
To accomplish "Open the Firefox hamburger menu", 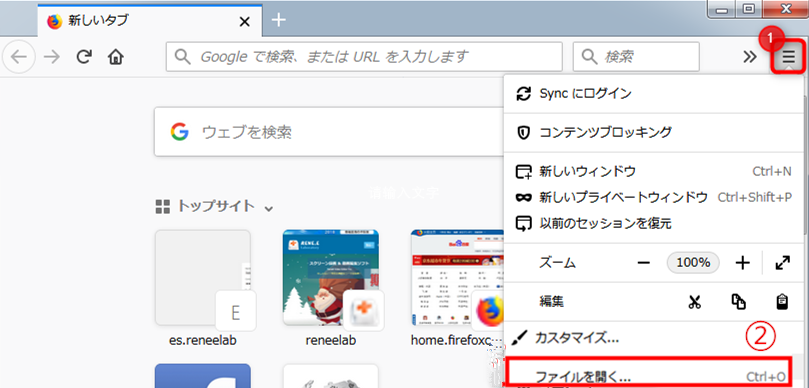I will [788, 57].
